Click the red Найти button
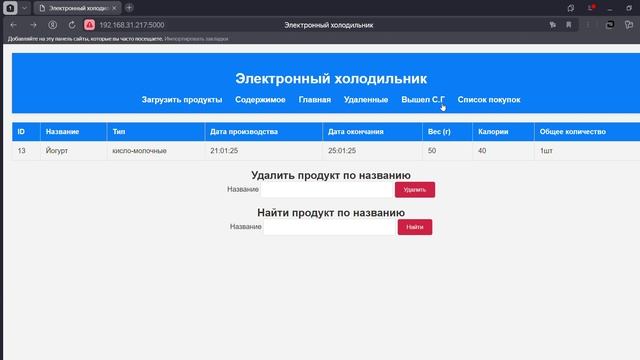Viewport: 640px width, 360px height. tap(415, 227)
